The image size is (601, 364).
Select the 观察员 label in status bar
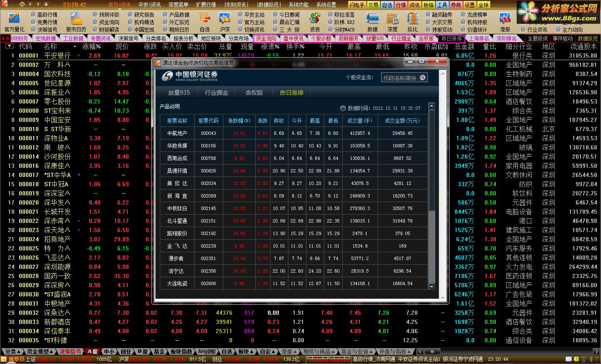(16, 359)
